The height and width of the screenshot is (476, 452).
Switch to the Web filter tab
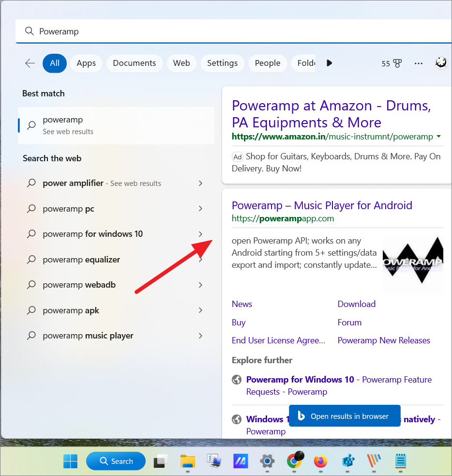coord(181,63)
